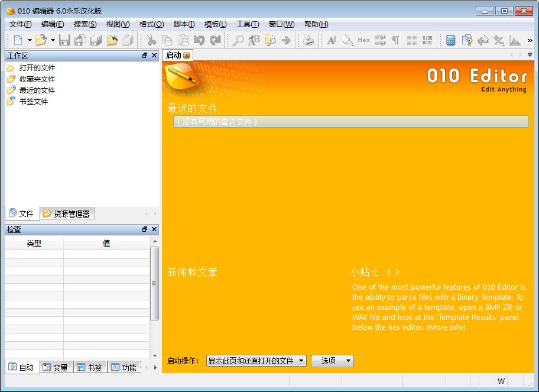
Task: Toggle the word wrap lines icon
Action: pos(380,40)
